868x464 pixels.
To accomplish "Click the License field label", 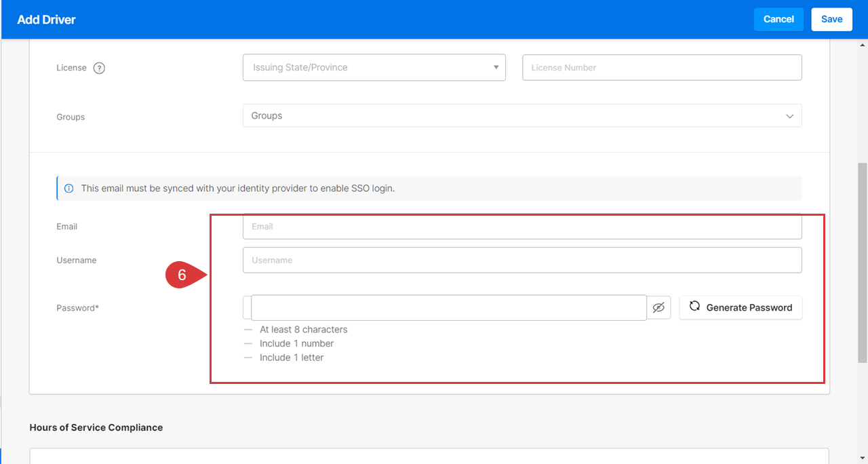I will [71, 68].
